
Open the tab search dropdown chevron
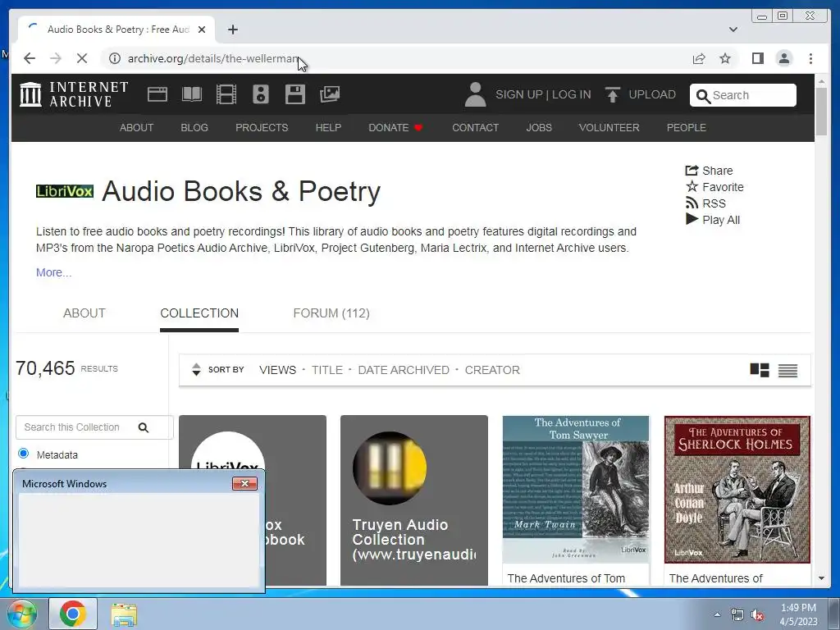point(733,30)
